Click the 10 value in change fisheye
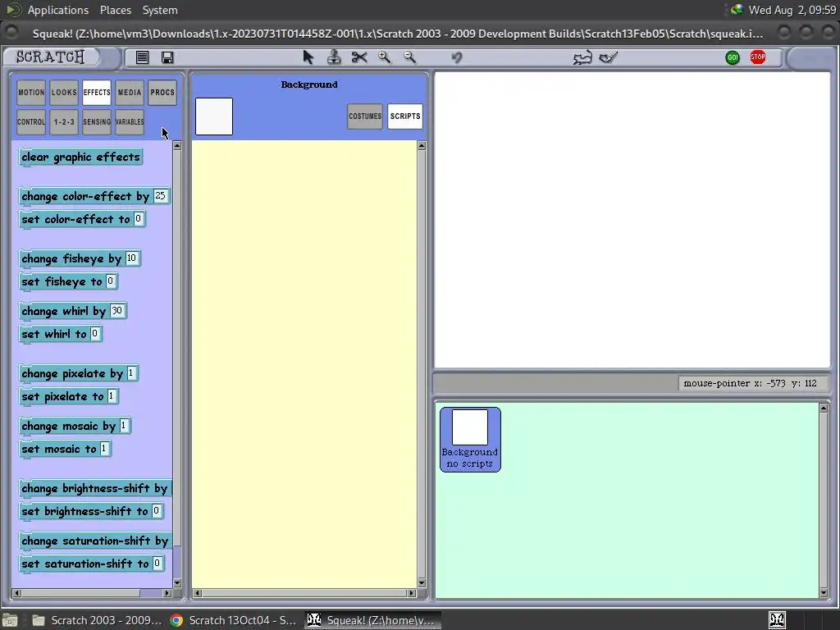This screenshot has width=840, height=630. (132, 258)
